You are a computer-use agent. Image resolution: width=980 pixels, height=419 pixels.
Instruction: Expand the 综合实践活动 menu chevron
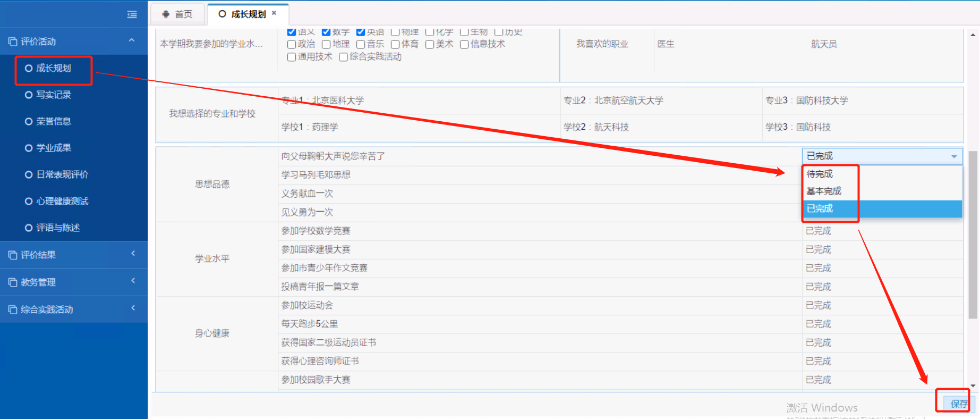click(x=133, y=308)
